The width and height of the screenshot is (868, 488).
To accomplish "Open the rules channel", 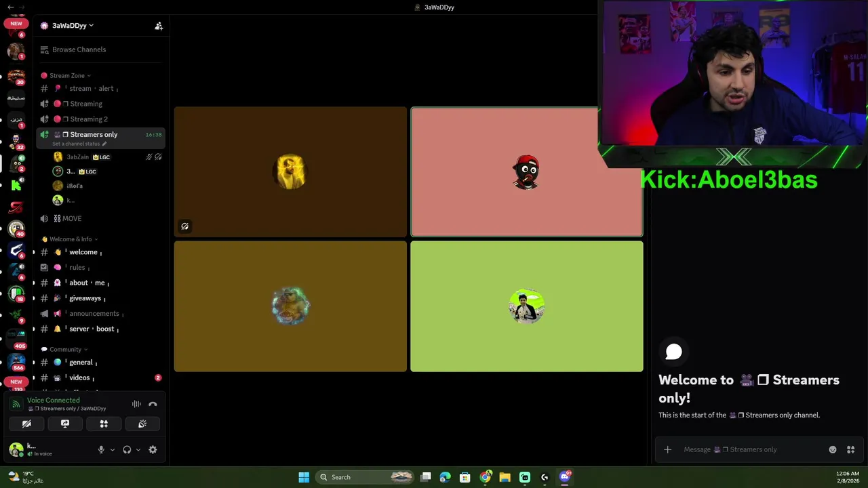I will [102, 268].
